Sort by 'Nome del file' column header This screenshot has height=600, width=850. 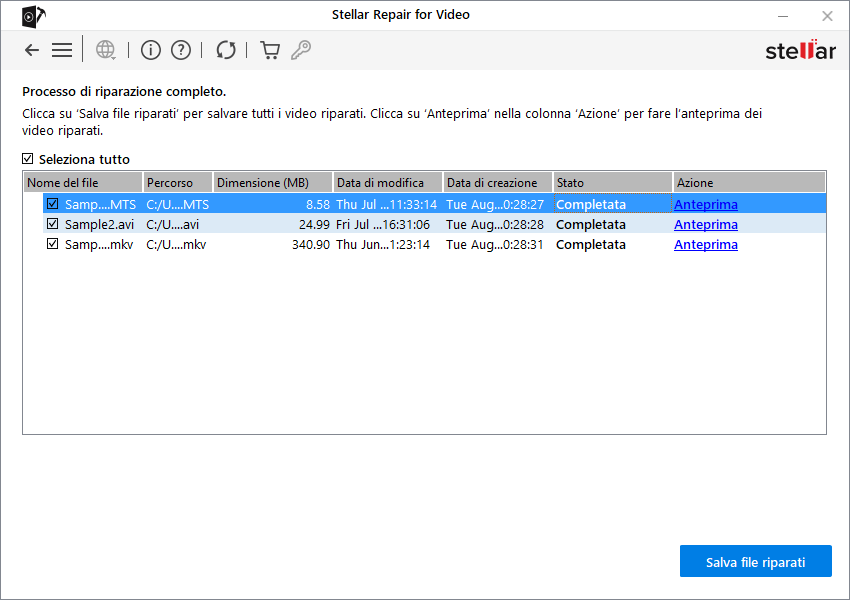[x=82, y=183]
